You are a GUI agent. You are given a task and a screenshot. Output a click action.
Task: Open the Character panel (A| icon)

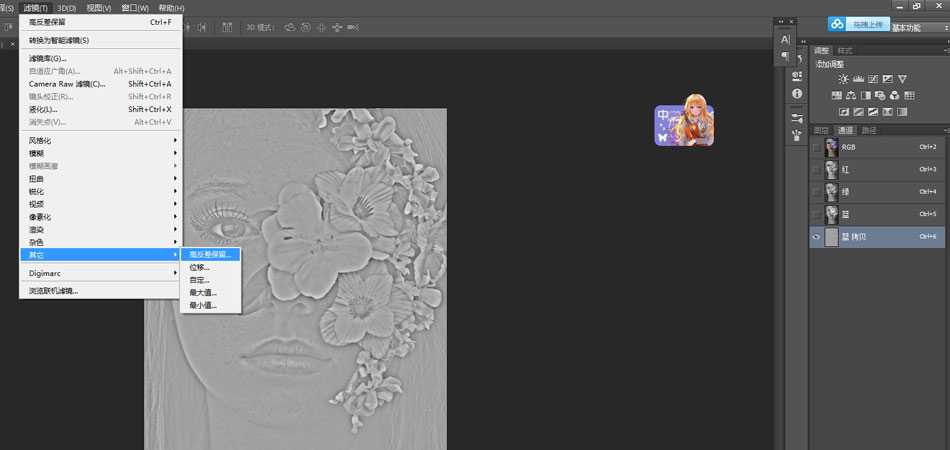coord(785,39)
